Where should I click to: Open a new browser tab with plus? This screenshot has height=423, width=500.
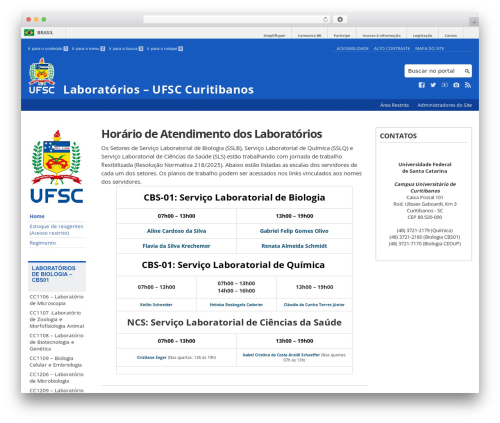tap(474, 22)
